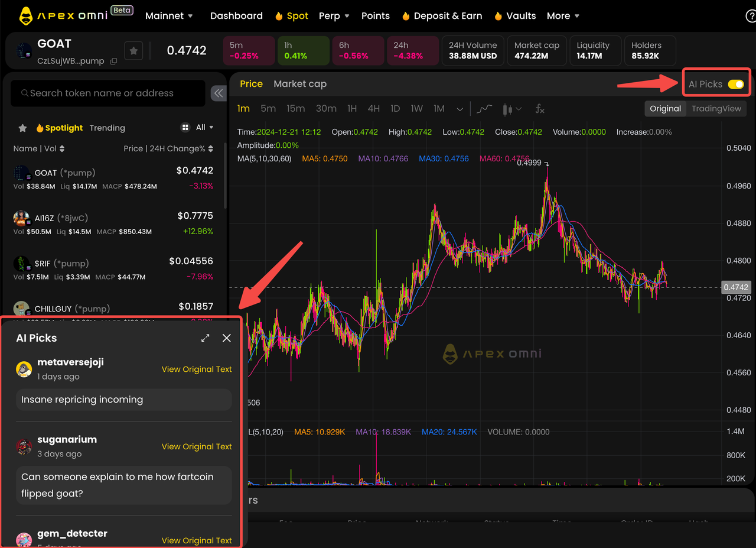Image resolution: width=756 pixels, height=548 pixels.
Task: Click the GOAT row price $0.4742
Action: (x=195, y=170)
